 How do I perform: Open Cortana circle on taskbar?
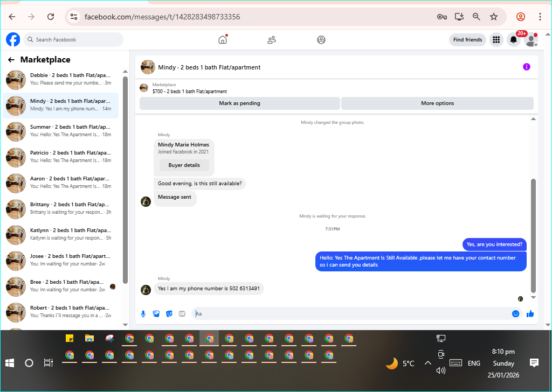[x=29, y=363]
